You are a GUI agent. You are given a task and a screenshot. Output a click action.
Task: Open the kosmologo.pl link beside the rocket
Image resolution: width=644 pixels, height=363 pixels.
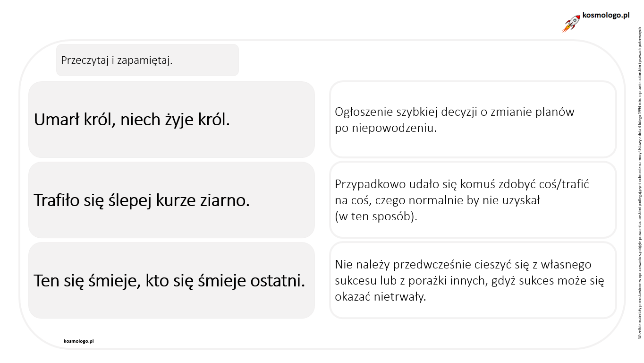coord(606,15)
